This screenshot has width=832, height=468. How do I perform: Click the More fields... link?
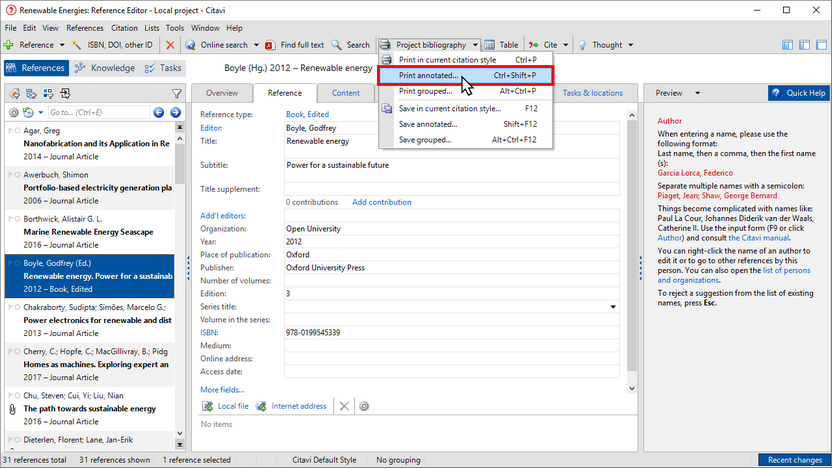222,390
